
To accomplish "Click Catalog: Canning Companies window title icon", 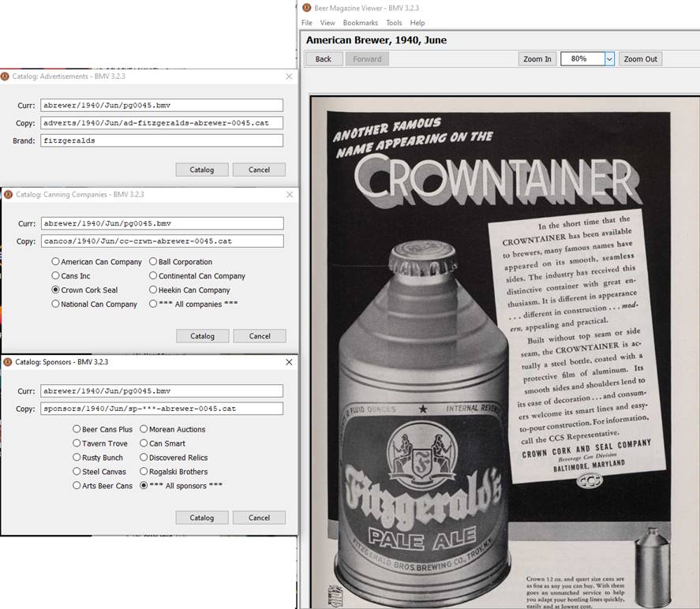I will pyautogui.click(x=8, y=195).
